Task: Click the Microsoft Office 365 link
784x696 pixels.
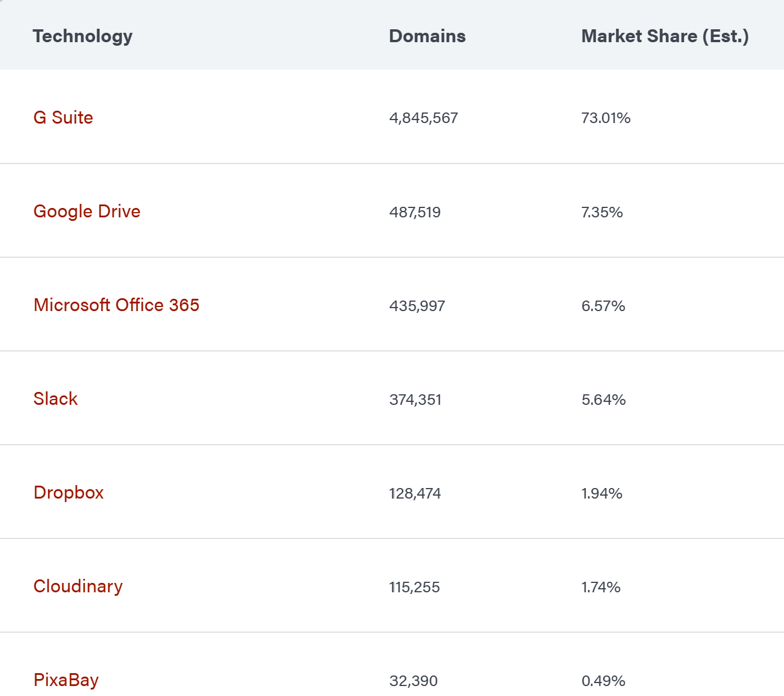Action: click(117, 305)
